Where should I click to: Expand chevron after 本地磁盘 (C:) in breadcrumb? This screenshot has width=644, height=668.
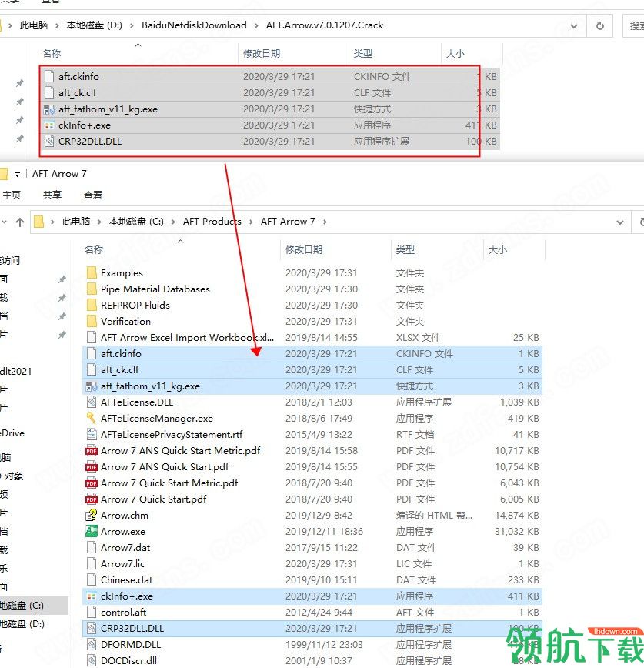pyautogui.click(x=173, y=222)
